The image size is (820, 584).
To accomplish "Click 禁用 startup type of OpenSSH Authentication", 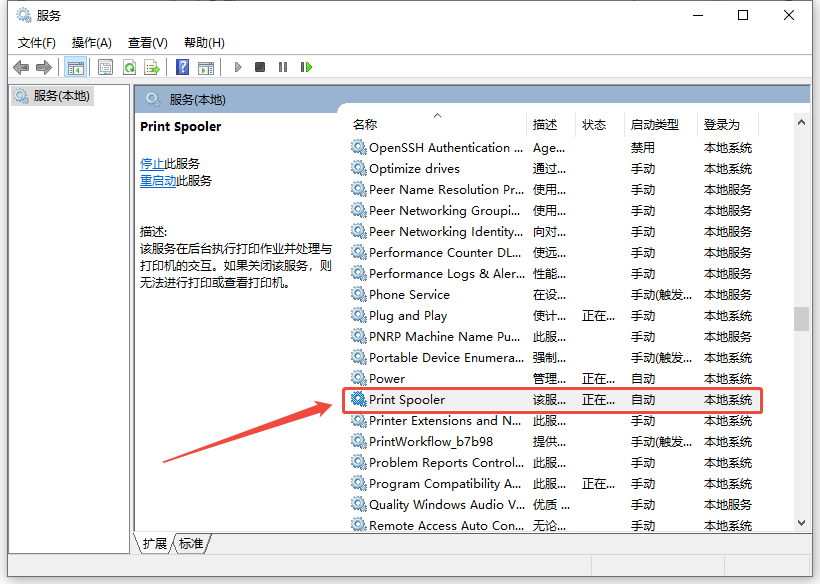I will (643, 148).
